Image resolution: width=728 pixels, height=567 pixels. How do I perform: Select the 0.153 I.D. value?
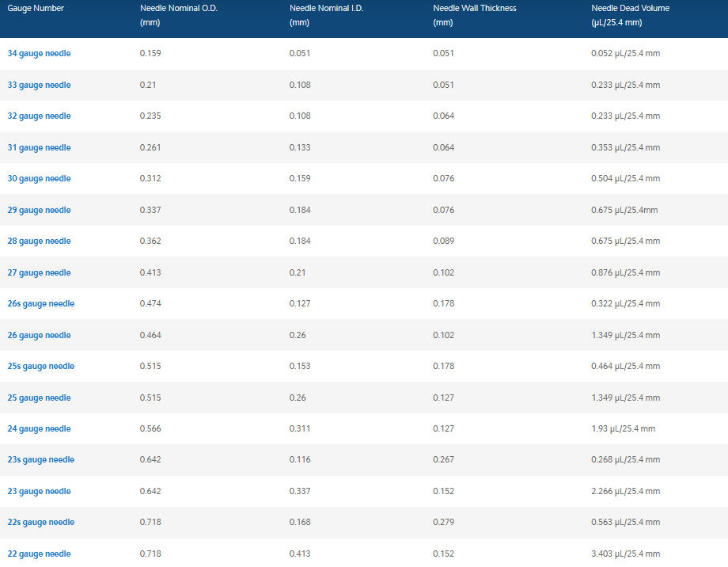tap(300, 366)
